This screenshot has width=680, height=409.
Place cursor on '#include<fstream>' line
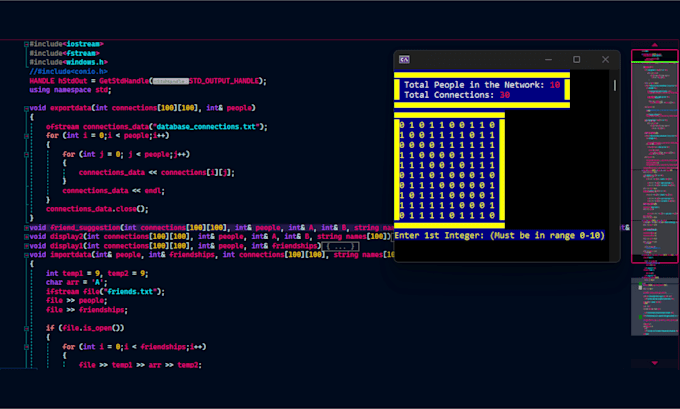click(65, 53)
